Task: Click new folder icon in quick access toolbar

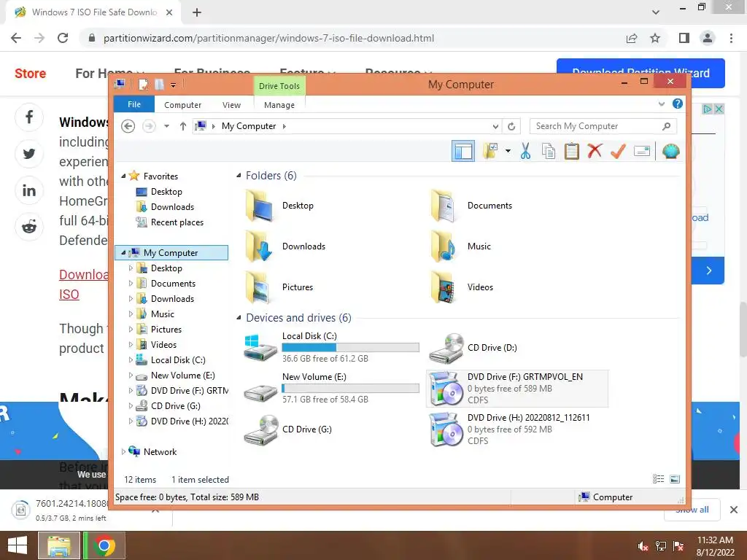Action: pyautogui.click(x=159, y=85)
